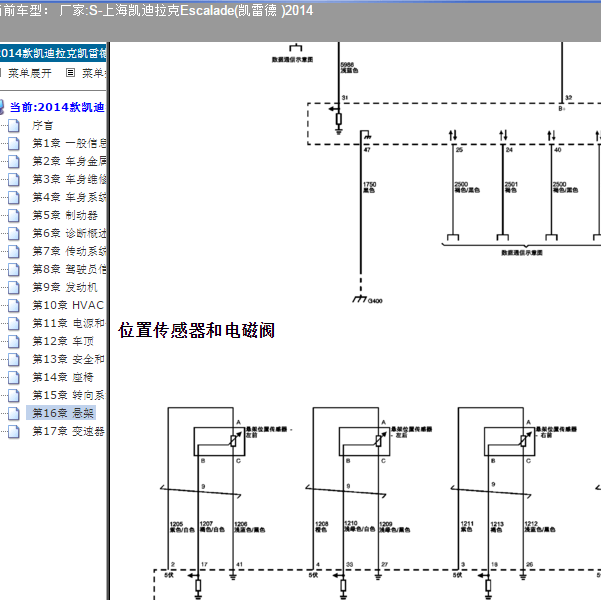
Task: Click document icon beside 第8章
Action: [14, 270]
